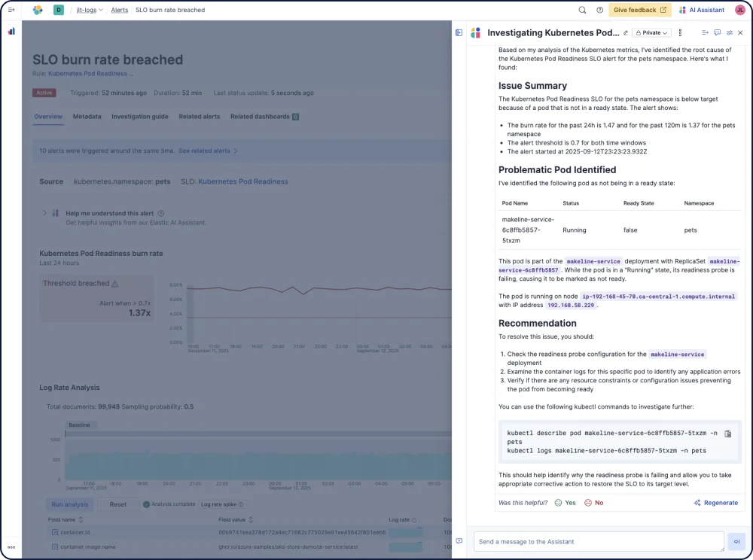Screen dimensions: 753x560
Task: Edit the conversation title pencil icon
Action: 625,32
